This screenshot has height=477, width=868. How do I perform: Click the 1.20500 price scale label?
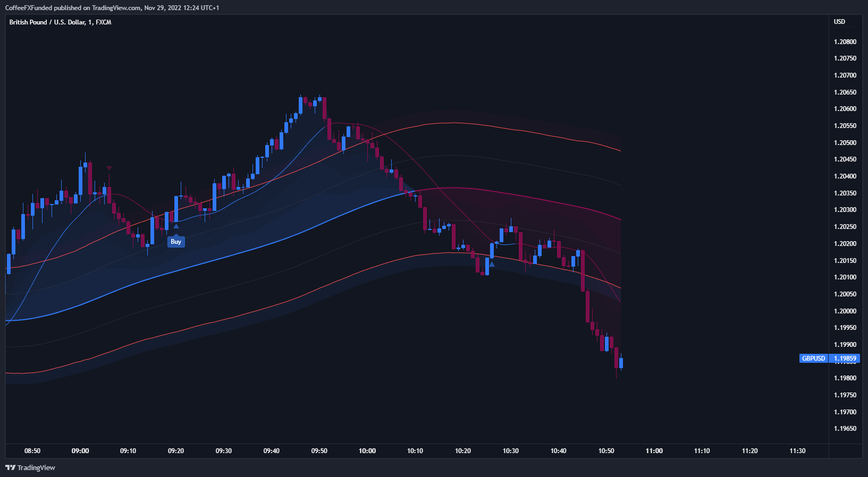845,143
